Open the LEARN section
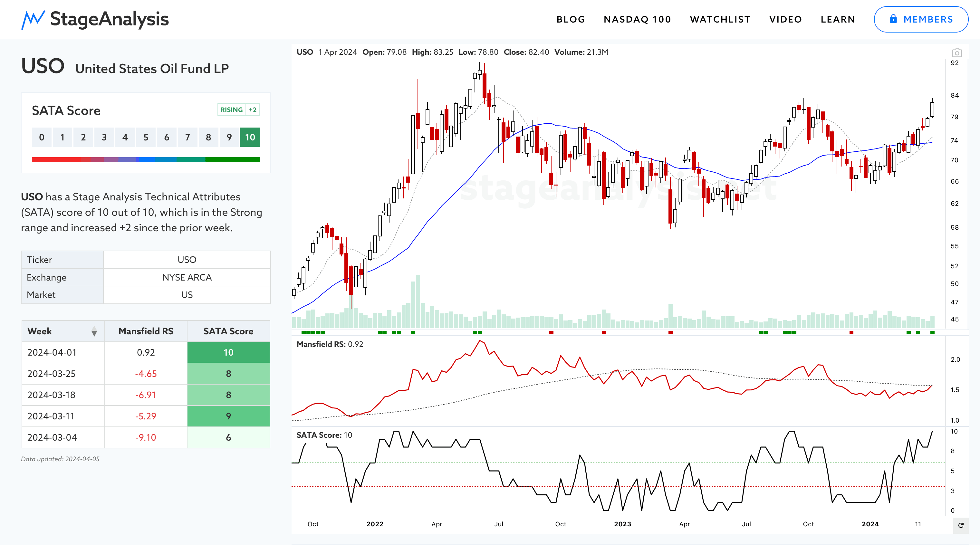This screenshot has width=980, height=545. coord(838,19)
